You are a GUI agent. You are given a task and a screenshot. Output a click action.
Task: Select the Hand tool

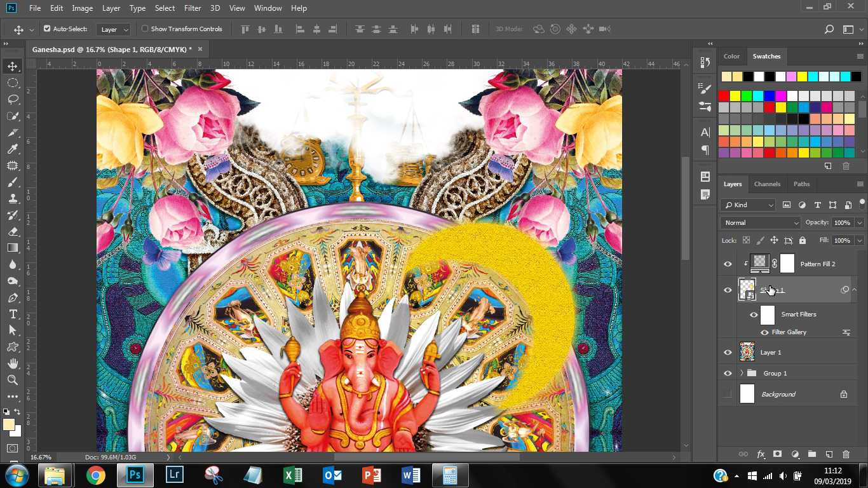pos(13,363)
